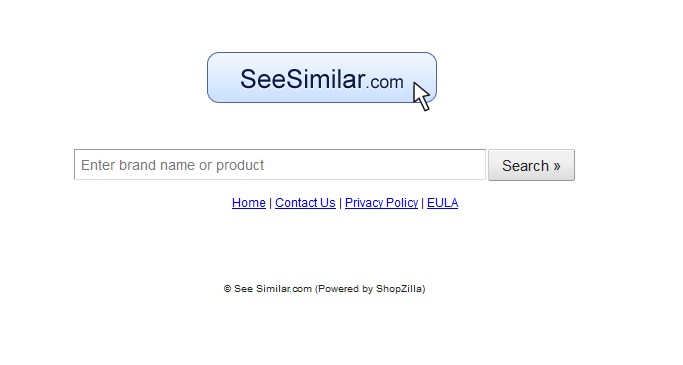Click the "See Similar.com" footer copyright text

(x=273, y=289)
